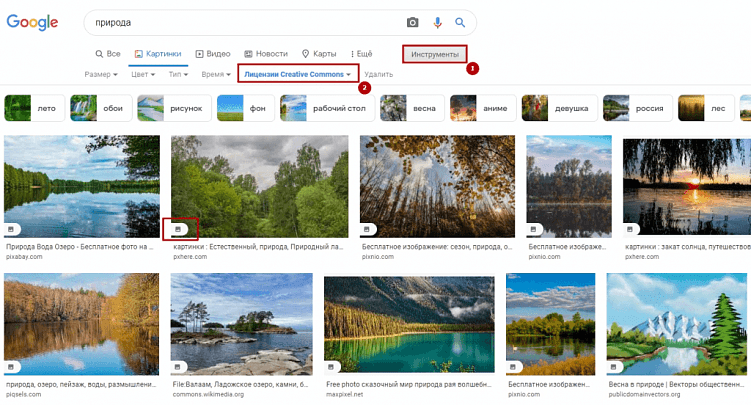
Task: Open the maxpixel.net turquoise lake thumbnail
Action: click(409, 324)
